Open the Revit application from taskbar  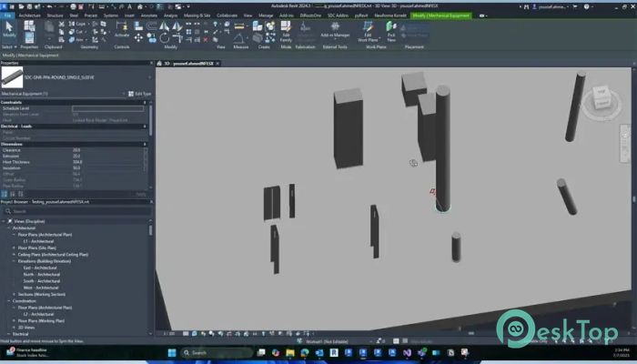pyautogui.click(x=334, y=352)
